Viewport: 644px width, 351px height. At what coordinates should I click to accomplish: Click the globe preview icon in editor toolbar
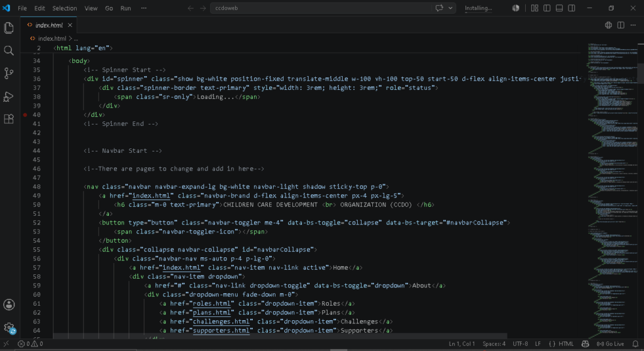click(608, 25)
